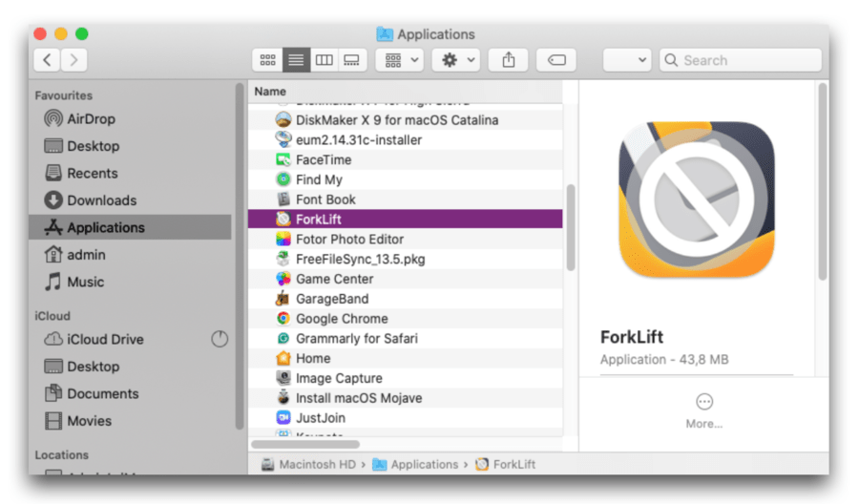This screenshot has height=504, width=859.
Task: Click Macintosh HD in the path bar
Action: (308, 465)
